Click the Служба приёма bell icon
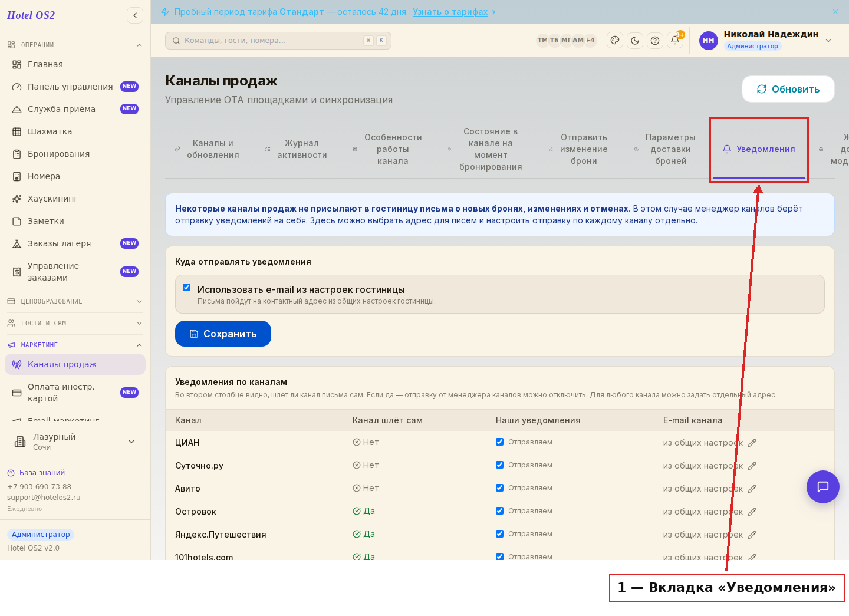 click(x=17, y=109)
